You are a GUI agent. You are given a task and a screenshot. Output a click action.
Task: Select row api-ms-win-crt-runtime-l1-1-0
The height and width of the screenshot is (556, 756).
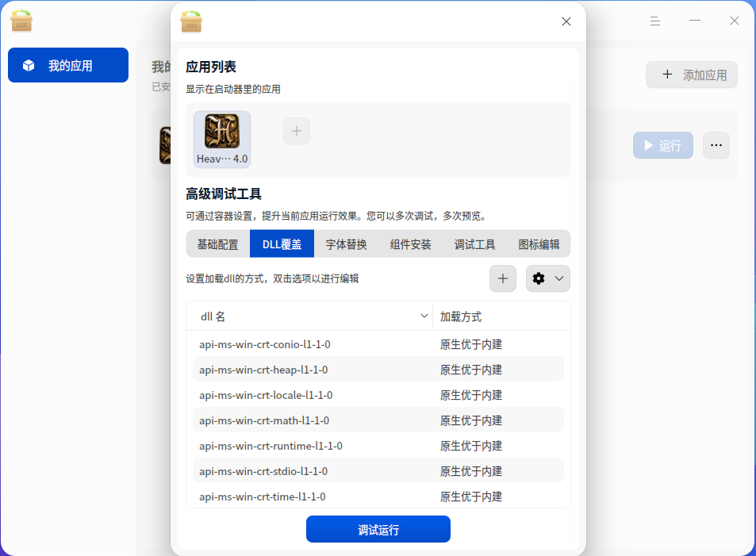pos(378,446)
